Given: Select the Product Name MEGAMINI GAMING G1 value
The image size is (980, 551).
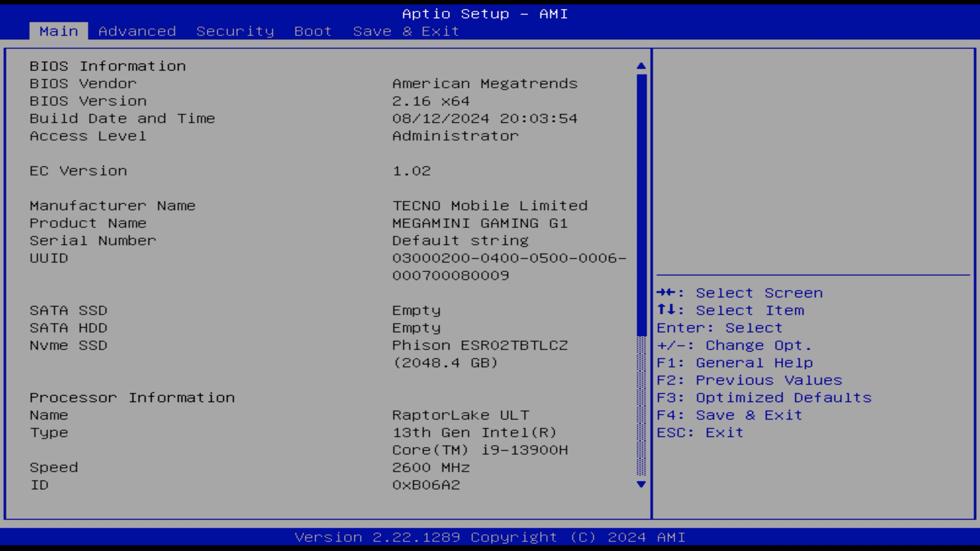Looking at the screenshot, I should pos(480,223).
